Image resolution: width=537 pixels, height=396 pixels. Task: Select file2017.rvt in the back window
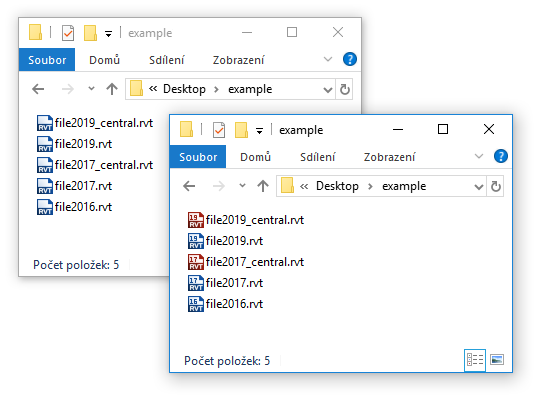74,186
